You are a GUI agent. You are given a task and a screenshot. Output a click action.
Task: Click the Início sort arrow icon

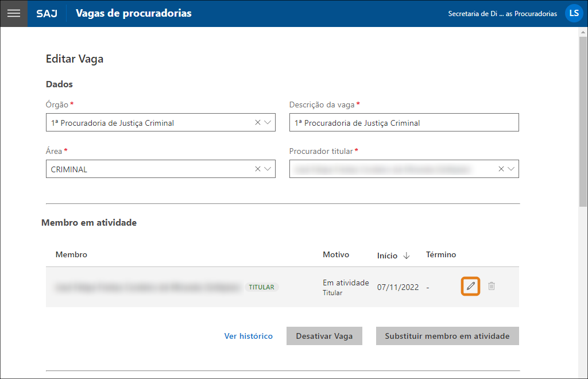[407, 256]
